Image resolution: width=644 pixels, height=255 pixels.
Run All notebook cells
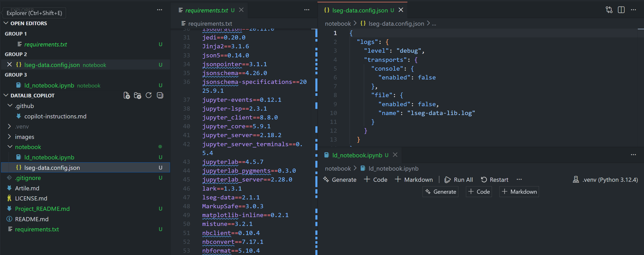(x=459, y=180)
